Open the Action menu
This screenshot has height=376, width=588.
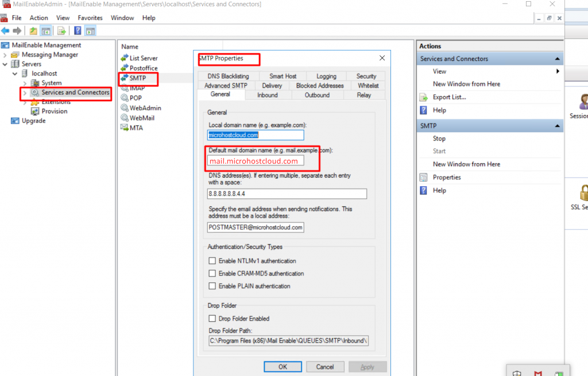point(38,18)
